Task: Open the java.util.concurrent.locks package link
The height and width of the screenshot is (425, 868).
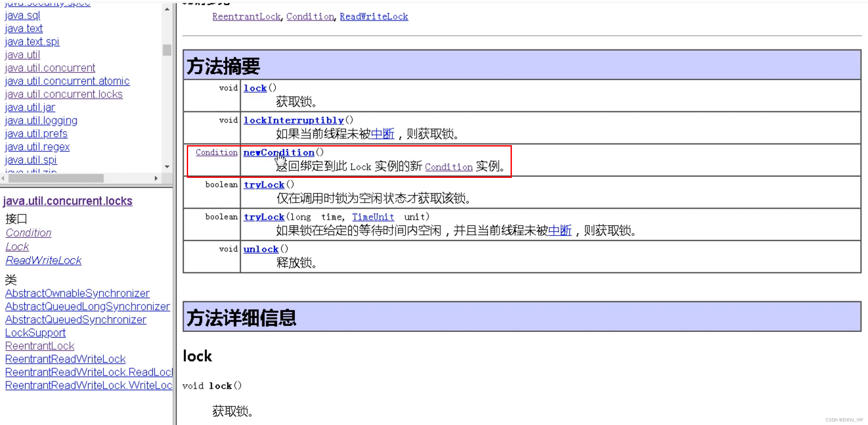Action: 64,94
